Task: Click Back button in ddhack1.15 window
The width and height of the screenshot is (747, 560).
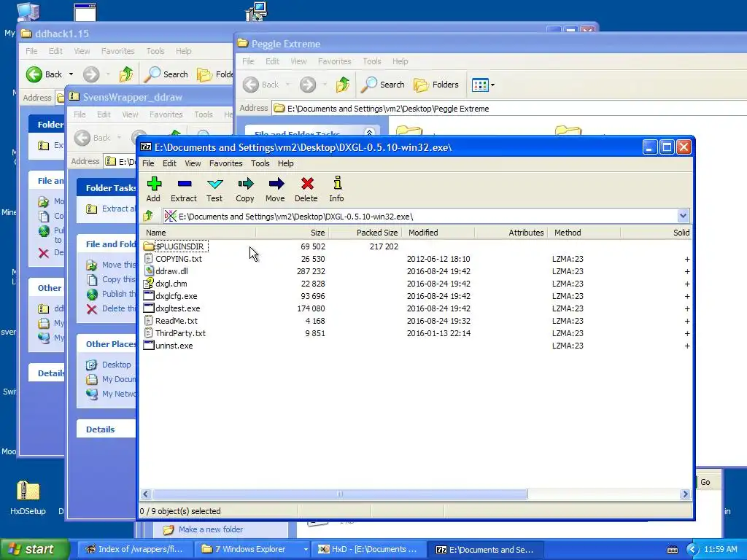Action: [x=44, y=74]
